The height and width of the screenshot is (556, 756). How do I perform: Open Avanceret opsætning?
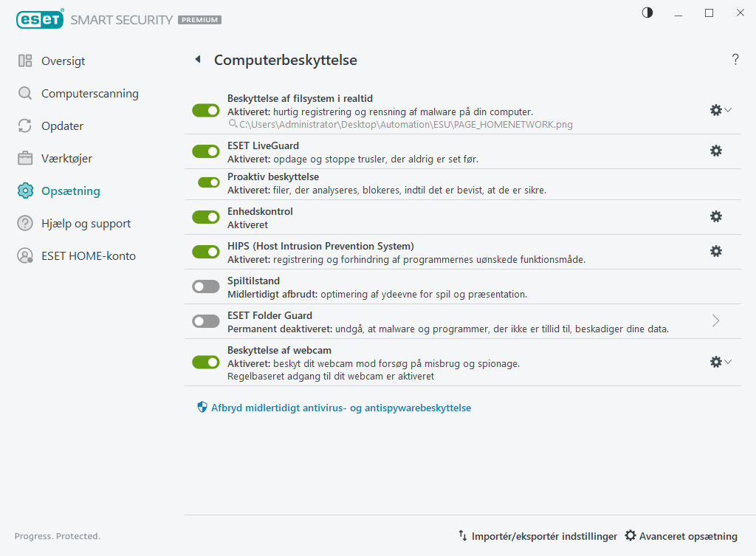pyautogui.click(x=681, y=536)
